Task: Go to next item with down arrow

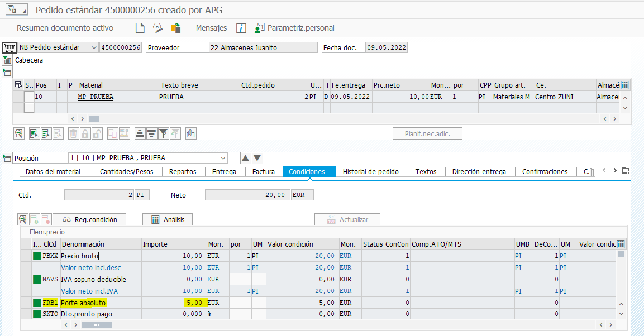Action: click(257, 158)
